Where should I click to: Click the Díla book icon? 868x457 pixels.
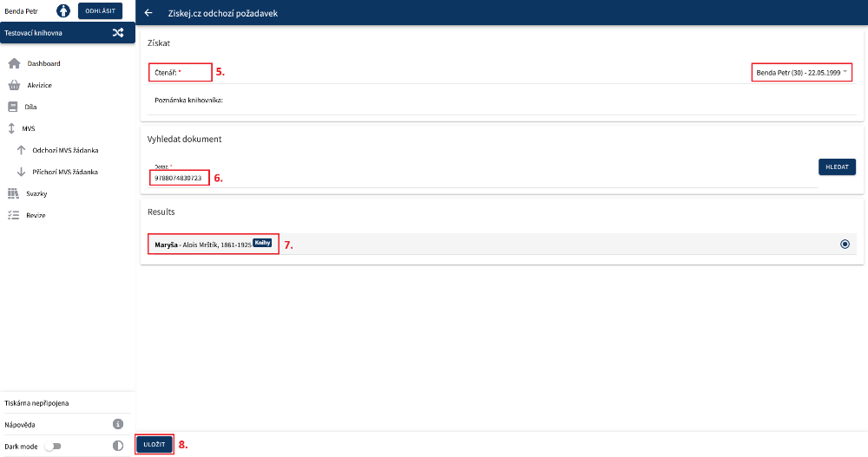pos(13,107)
